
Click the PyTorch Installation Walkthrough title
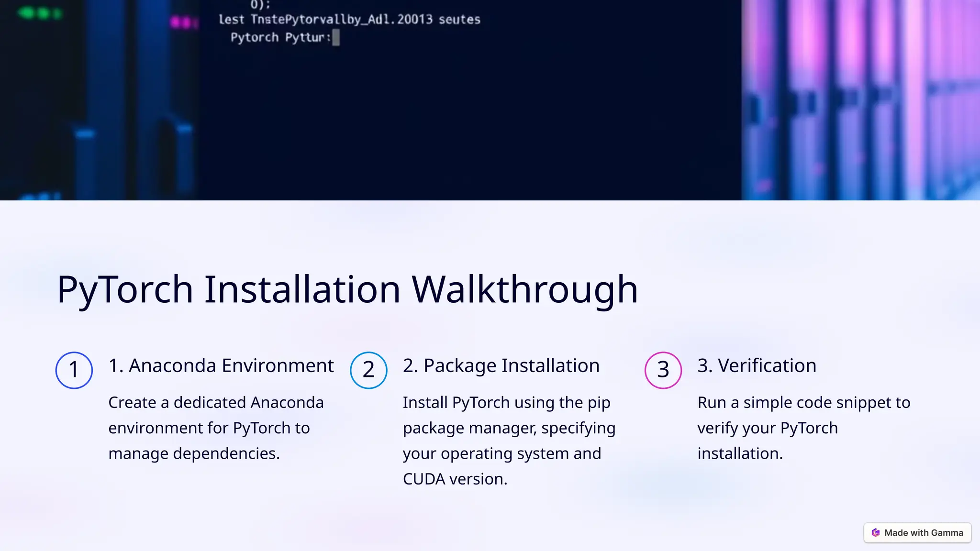pyautogui.click(x=347, y=289)
